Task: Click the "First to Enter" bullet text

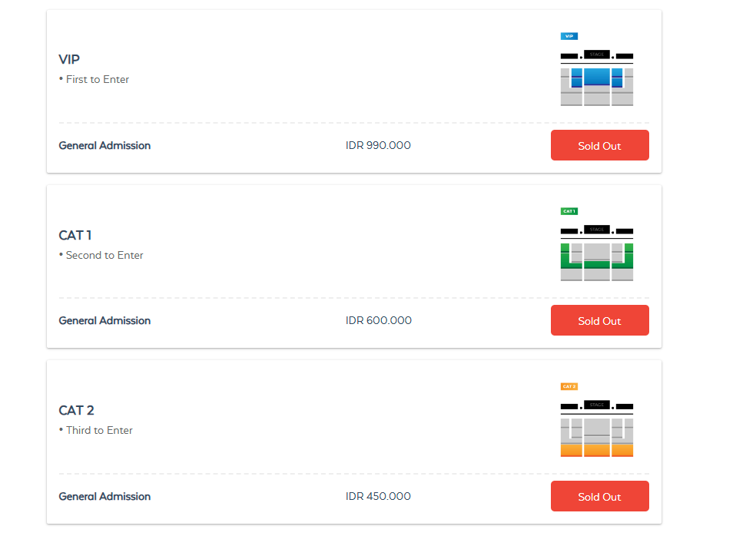Action: click(97, 80)
